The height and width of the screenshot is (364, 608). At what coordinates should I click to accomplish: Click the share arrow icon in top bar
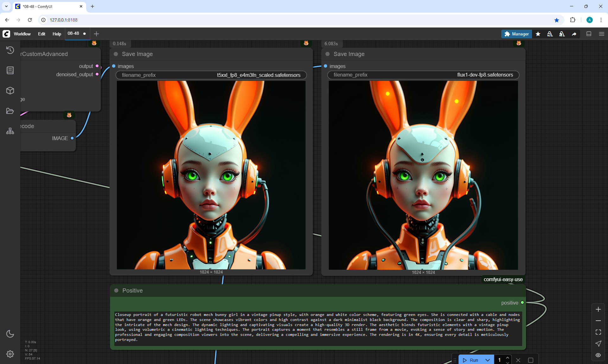point(574,34)
